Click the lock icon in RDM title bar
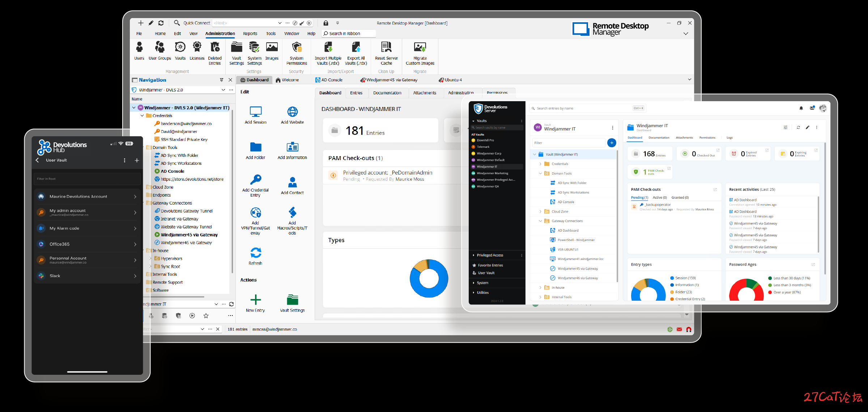 325,23
